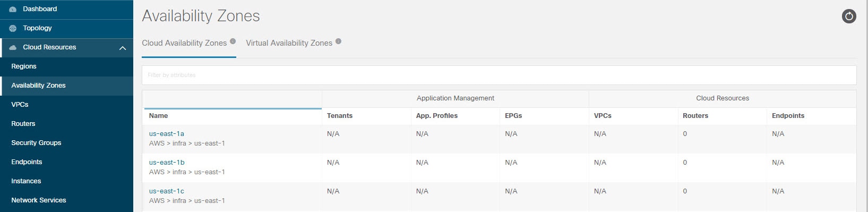This screenshot has height=212, width=868.
Task: Click info icon beside Cloud Availability Zones
Action: (233, 41)
